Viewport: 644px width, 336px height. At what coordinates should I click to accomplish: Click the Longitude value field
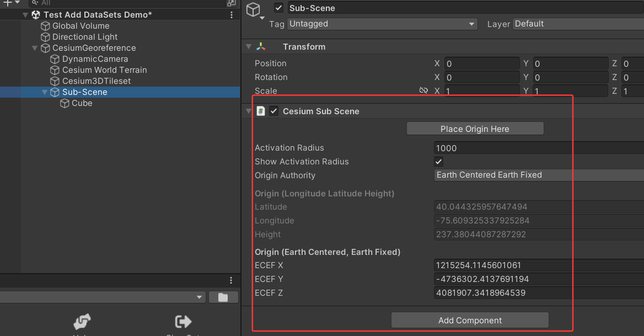[x=539, y=221]
